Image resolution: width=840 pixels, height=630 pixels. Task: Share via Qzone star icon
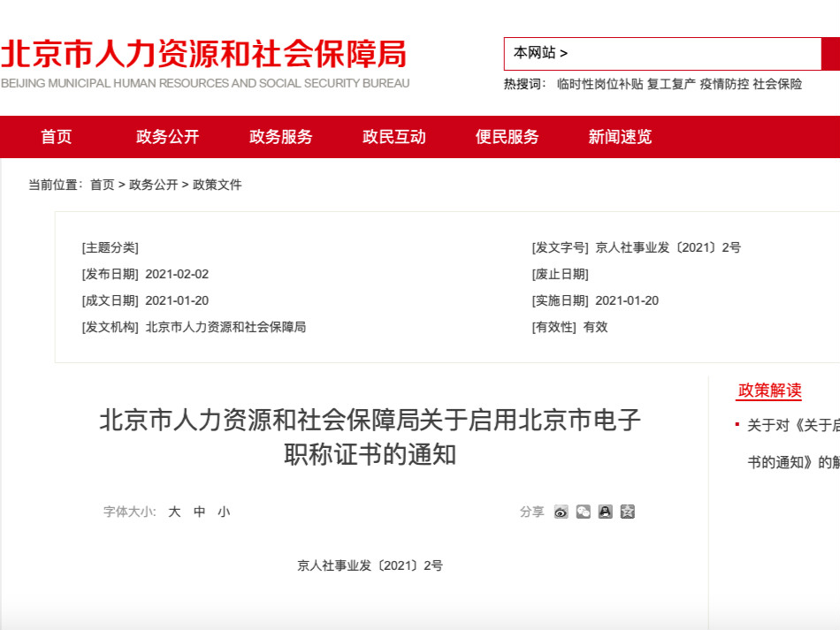tap(627, 512)
